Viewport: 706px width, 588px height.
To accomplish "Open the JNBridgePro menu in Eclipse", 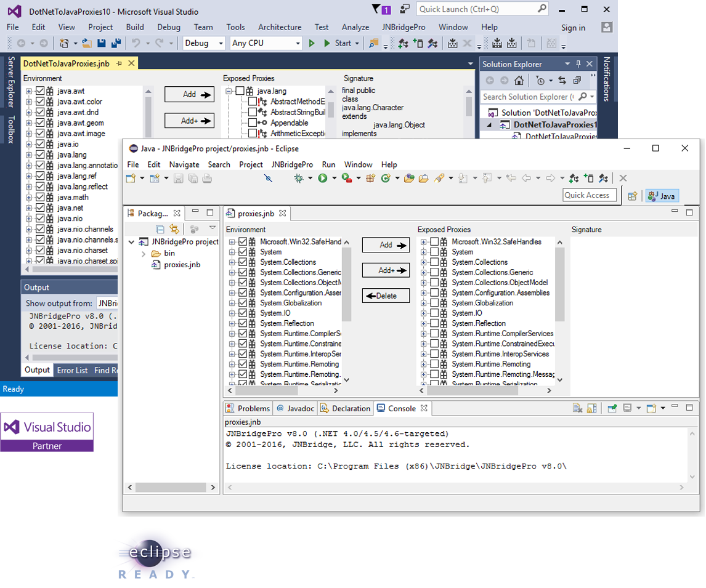I will tap(292, 164).
